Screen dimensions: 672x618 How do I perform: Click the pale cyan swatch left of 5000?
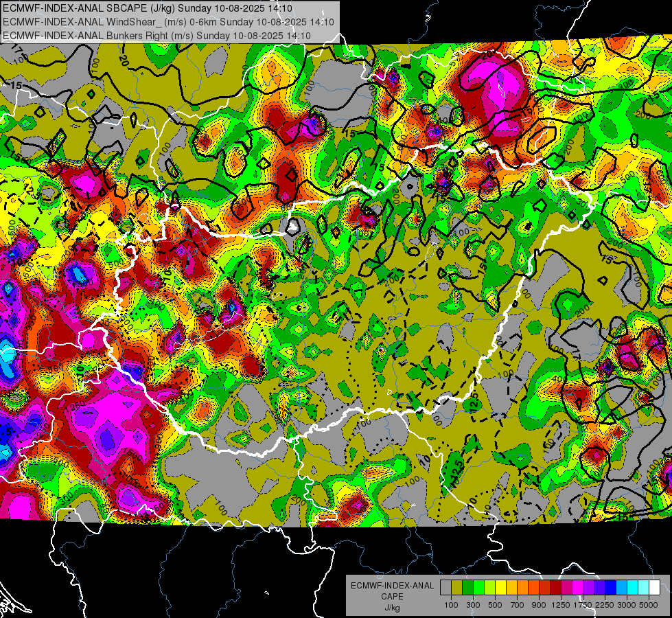coord(644,588)
